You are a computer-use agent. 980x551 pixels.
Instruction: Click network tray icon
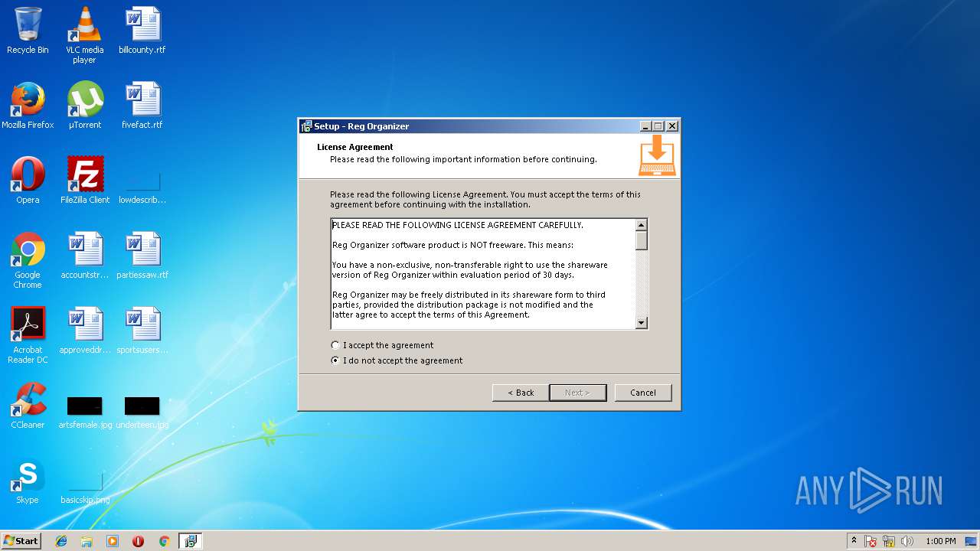[889, 541]
